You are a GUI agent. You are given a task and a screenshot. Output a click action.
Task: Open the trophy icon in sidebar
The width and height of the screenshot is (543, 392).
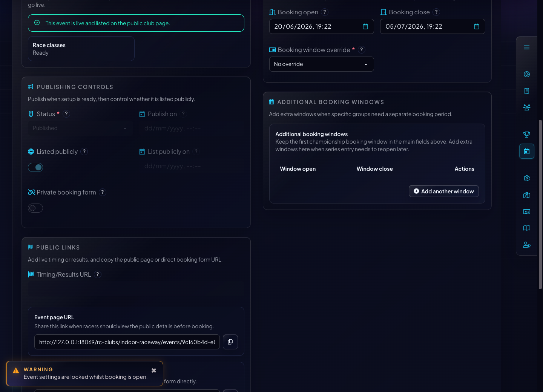527,135
